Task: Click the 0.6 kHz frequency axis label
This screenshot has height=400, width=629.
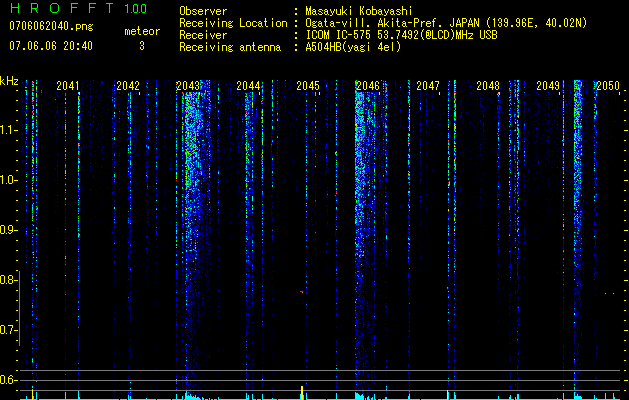Action: point(8,380)
